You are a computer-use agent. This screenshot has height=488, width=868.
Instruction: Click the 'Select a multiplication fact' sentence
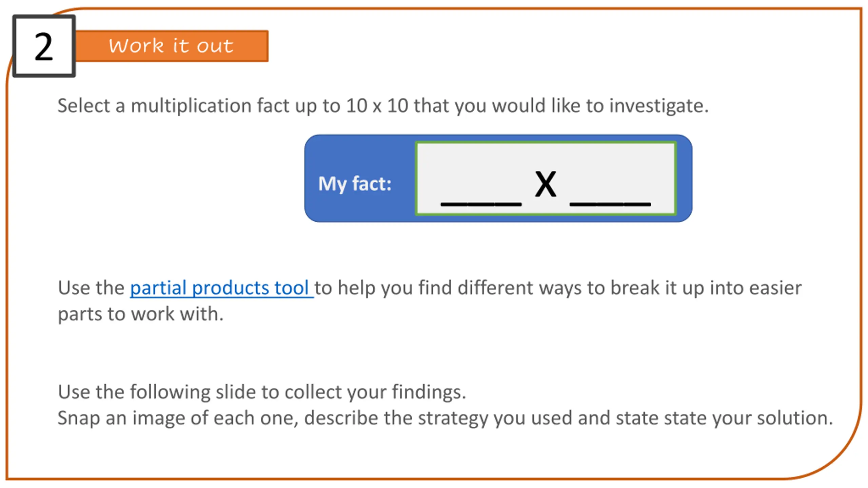[x=383, y=105]
